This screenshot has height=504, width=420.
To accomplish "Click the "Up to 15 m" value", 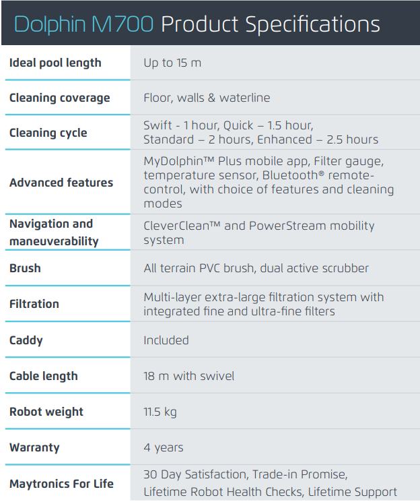I will (x=172, y=63).
